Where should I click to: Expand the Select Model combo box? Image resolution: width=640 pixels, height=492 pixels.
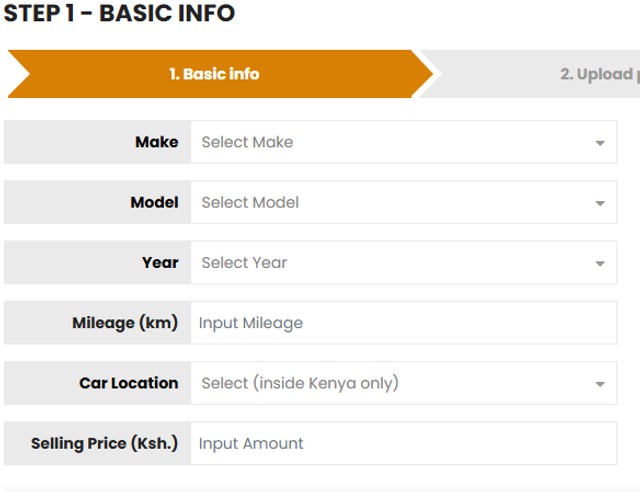[390, 202]
